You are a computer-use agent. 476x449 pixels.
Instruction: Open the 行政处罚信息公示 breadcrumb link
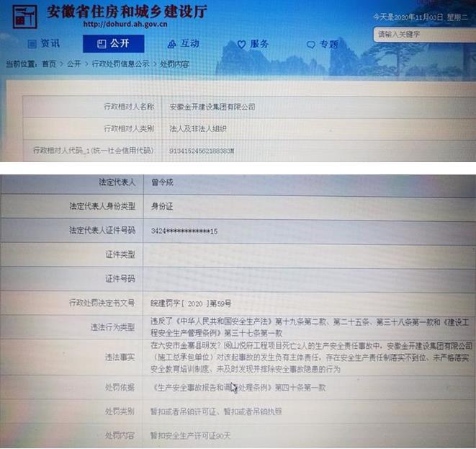point(120,64)
